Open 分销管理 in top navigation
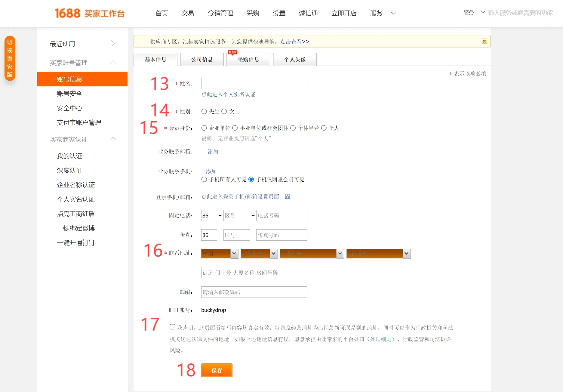This screenshot has width=563, height=392. (220, 13)
